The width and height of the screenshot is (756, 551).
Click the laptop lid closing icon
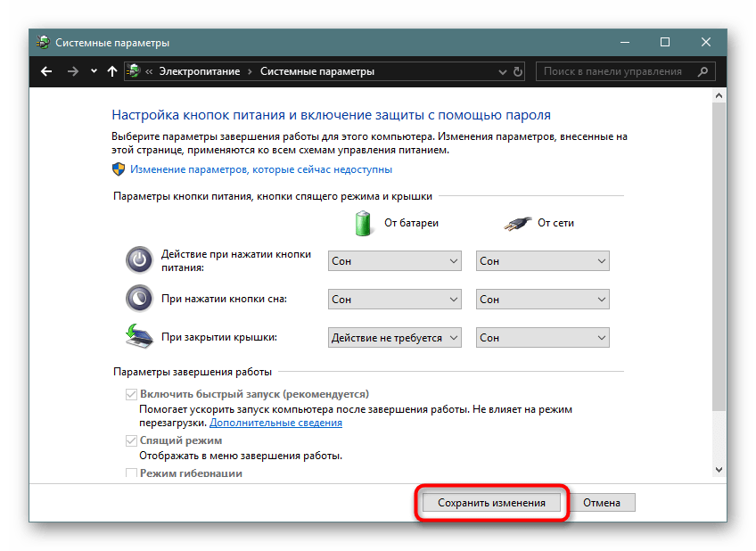[138, 337]
